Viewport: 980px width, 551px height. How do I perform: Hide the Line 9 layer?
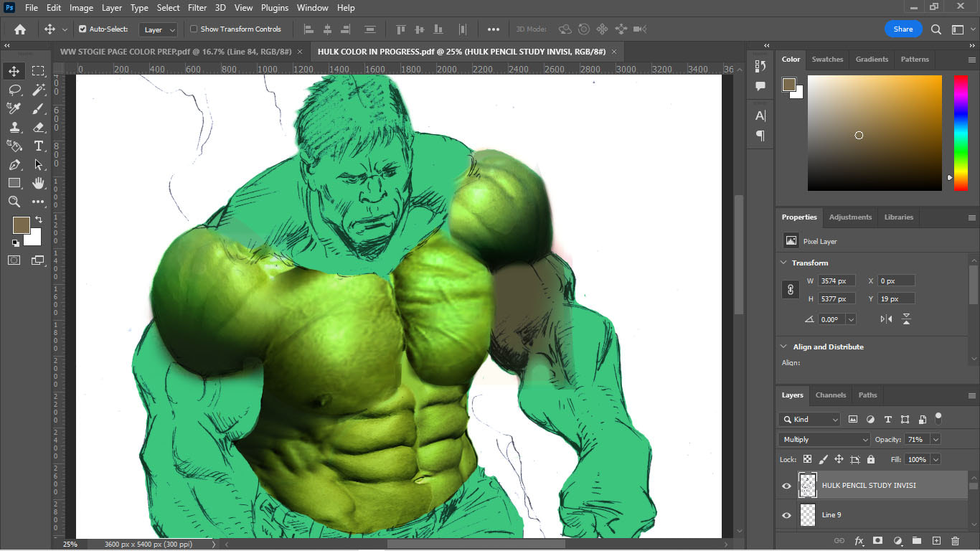click(x=786, y=515)
